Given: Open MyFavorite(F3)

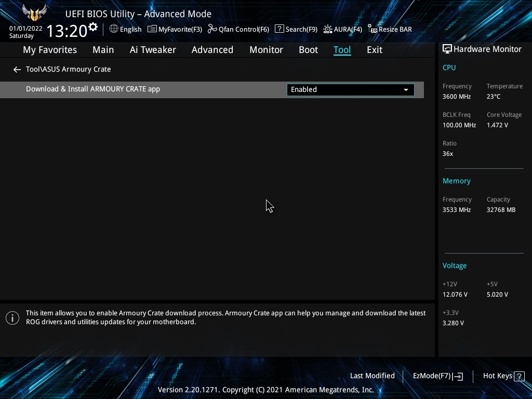Looking at the screenshot, I should point(180,29).
